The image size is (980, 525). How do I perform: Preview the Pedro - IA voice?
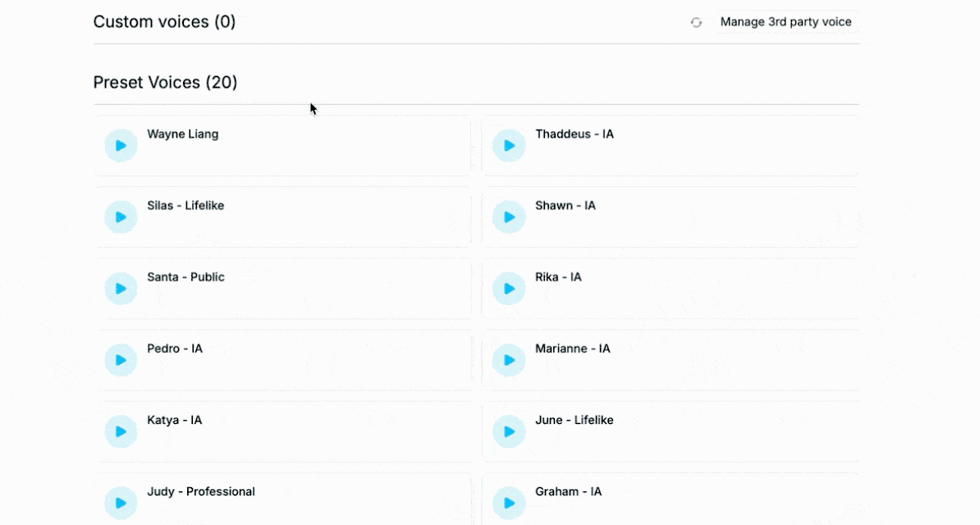coord(121,360)
